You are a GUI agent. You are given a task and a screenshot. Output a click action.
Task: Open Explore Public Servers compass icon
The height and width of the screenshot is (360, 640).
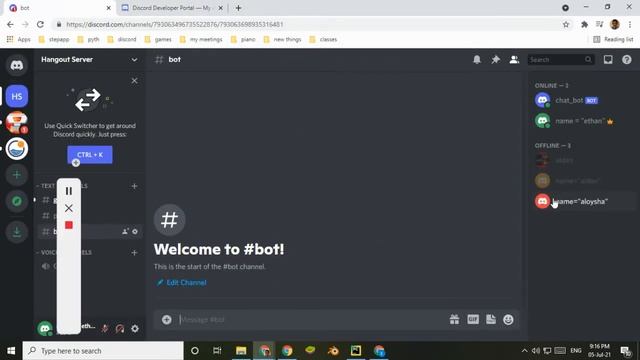coord(17,201)
